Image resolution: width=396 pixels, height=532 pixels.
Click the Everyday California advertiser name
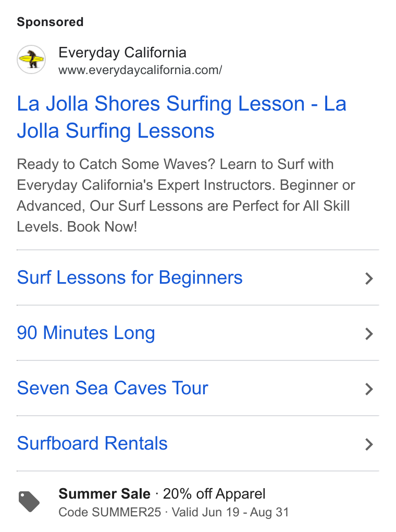click(x=122, y=53)
